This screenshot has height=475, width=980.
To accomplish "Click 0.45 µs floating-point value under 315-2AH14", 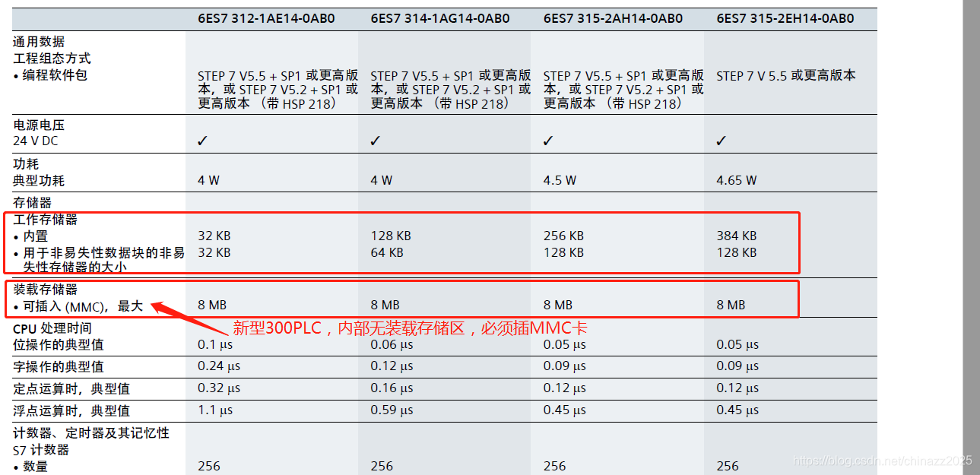I will tap(565, 410).
